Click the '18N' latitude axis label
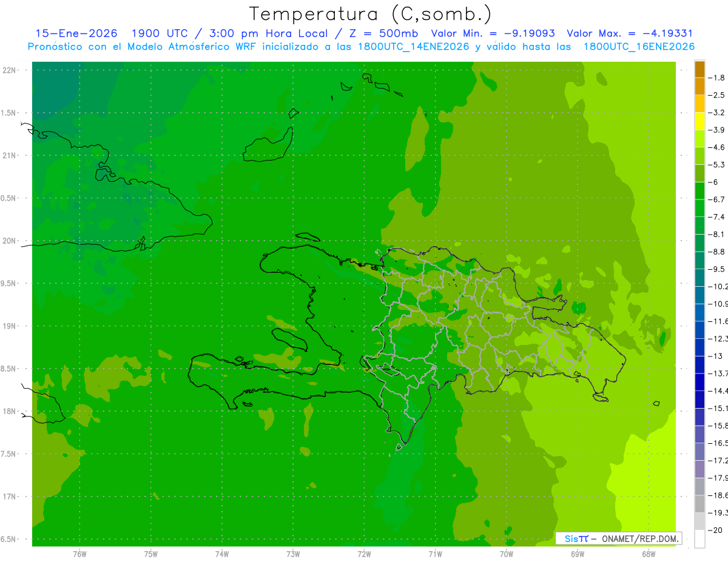The image size is (728, 562). click(x=9, y=412)
